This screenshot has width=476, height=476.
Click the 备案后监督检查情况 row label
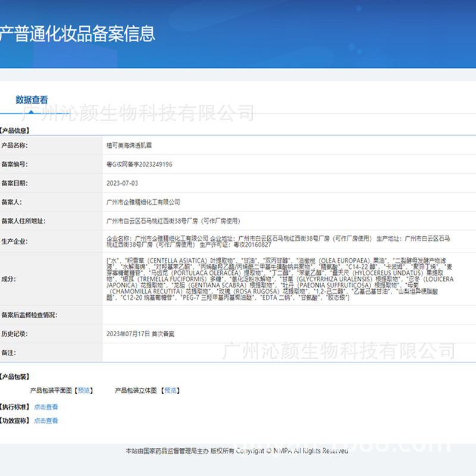(x=29, y=315)
